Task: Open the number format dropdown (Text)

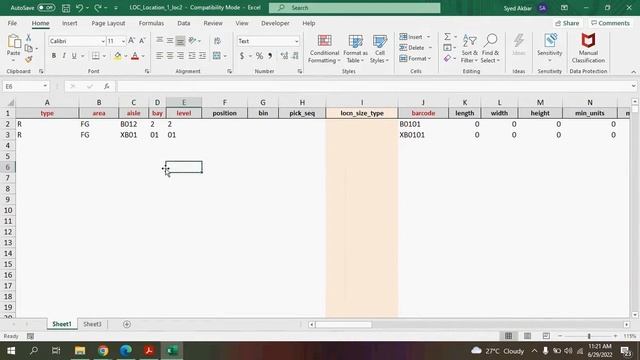Action: click(296, 41)
